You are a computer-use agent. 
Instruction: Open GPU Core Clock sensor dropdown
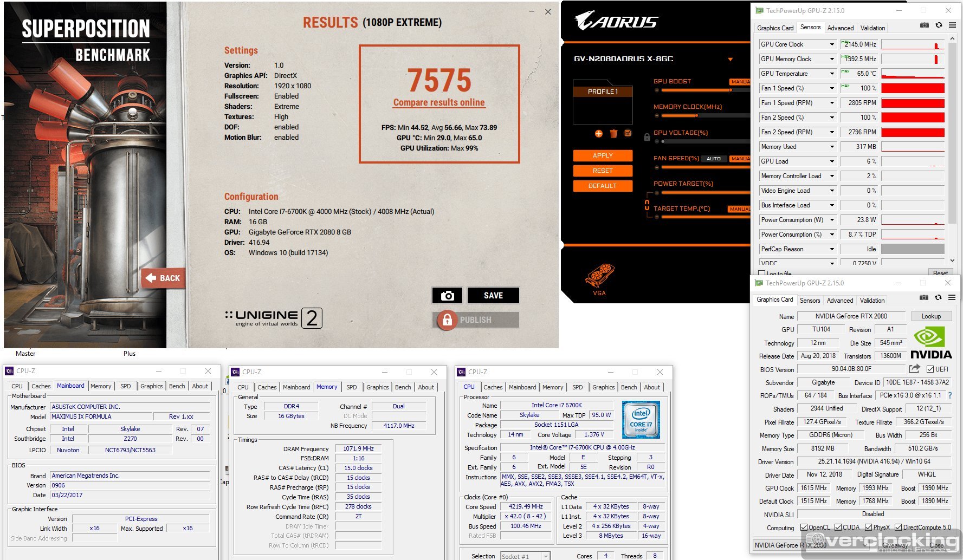coord(832,44)
